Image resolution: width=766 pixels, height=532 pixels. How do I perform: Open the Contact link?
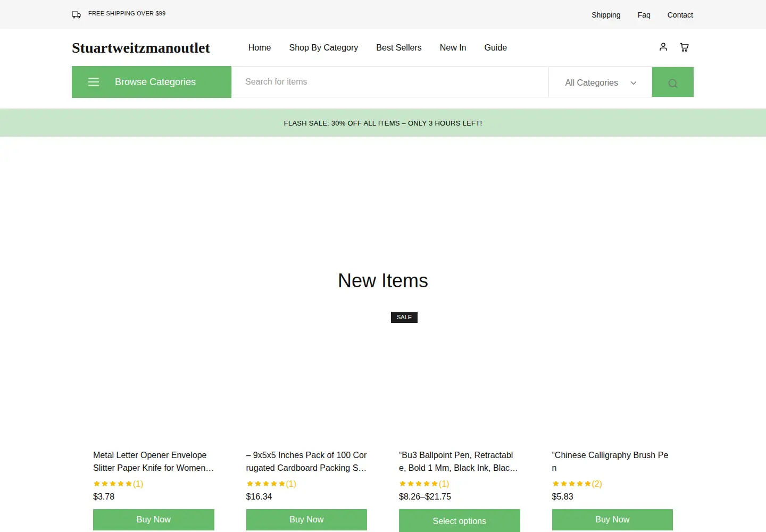680,15
